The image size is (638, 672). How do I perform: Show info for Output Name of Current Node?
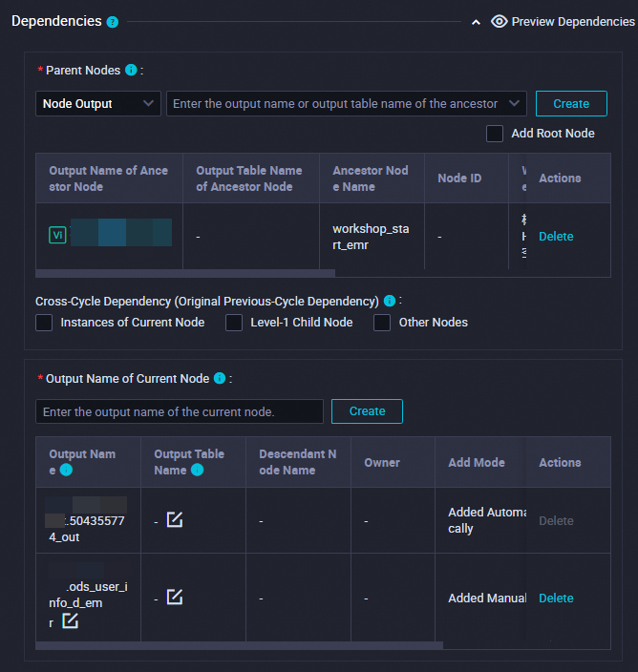pyautogui.click(x=220, y=378)
